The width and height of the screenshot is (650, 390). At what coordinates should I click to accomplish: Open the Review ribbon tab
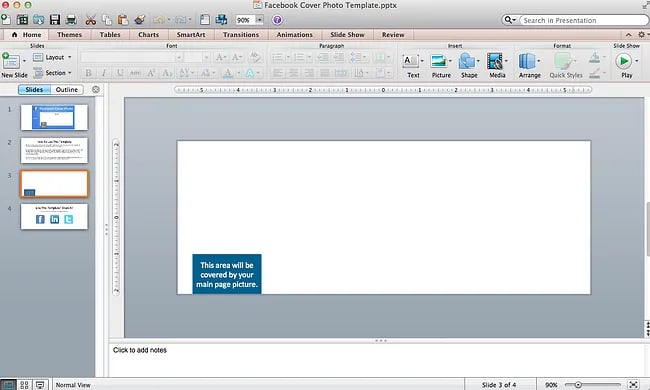(393, 35)
